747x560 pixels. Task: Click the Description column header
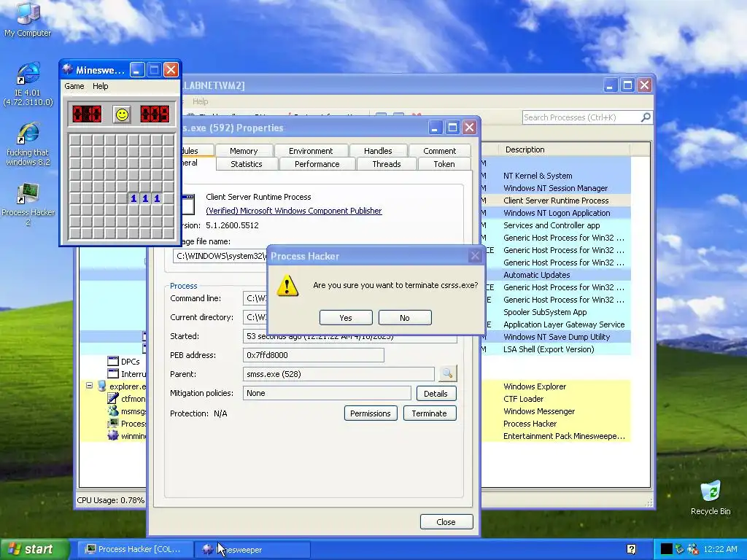[565, 149]
